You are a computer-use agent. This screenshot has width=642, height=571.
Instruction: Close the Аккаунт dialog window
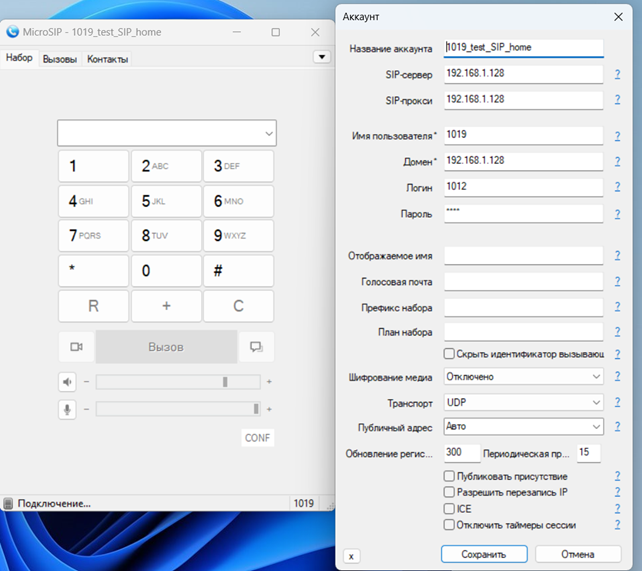point(618,17)
